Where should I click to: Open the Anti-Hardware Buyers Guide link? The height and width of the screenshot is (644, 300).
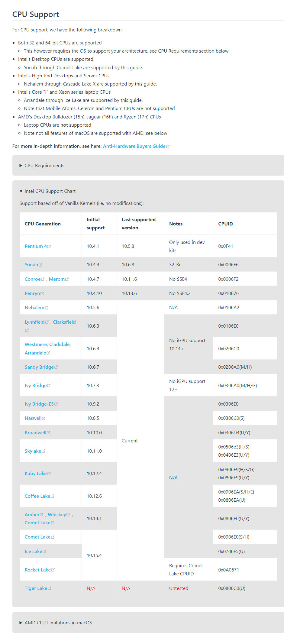click(x=134, y=146)
